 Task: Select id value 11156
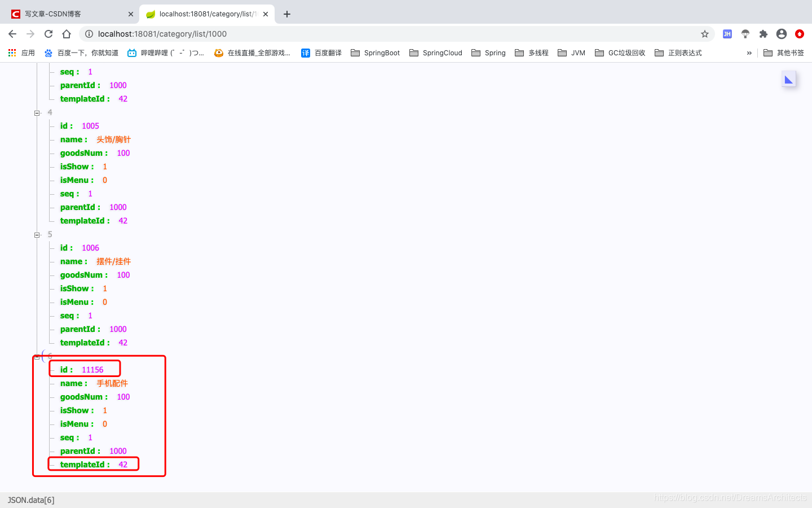(x=92, y=370)
